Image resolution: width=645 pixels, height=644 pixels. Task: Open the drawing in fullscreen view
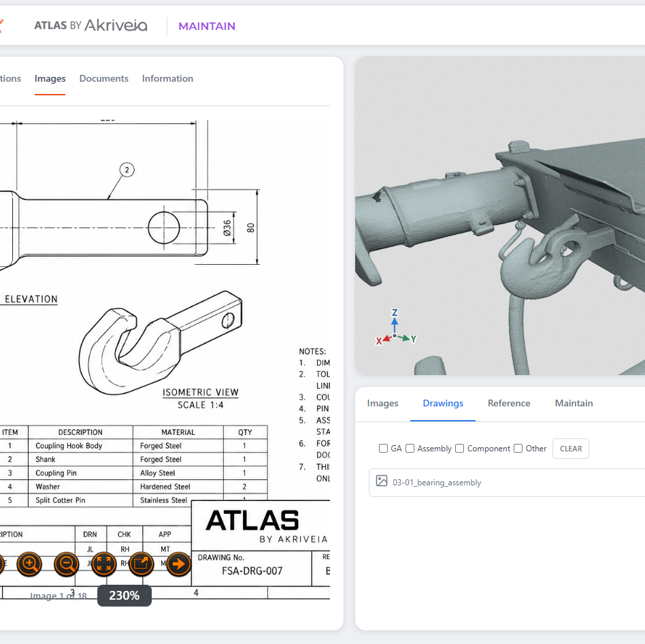coord(103,564)
